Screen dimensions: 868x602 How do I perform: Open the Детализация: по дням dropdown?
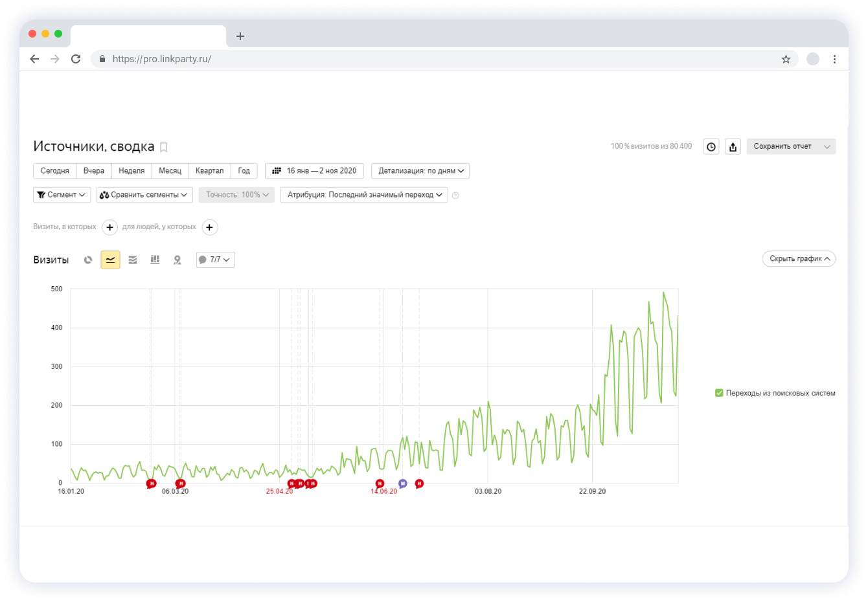click(420, 171)
